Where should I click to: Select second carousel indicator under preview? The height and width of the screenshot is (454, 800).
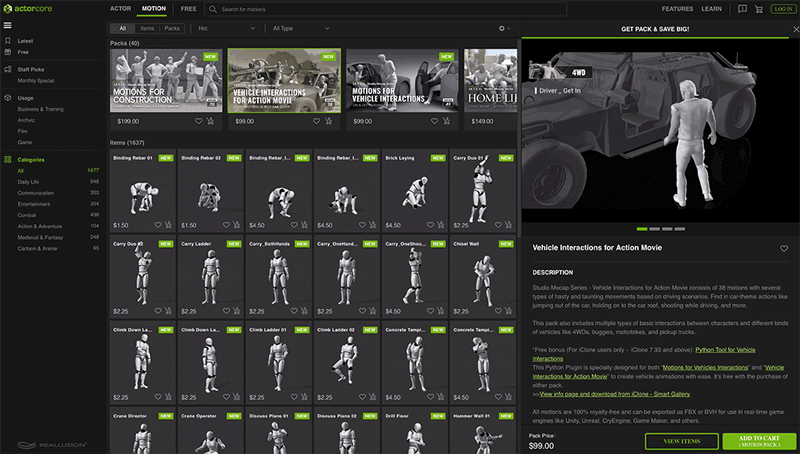(x=655, y=229)
